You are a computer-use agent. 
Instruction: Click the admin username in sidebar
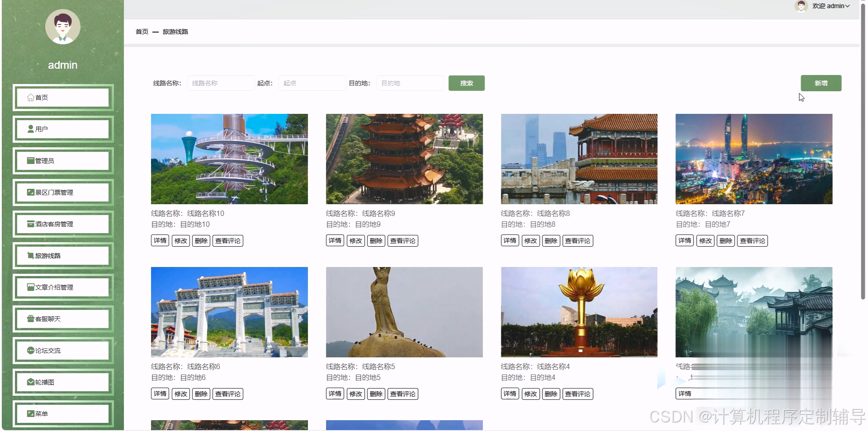pos(63,65)
